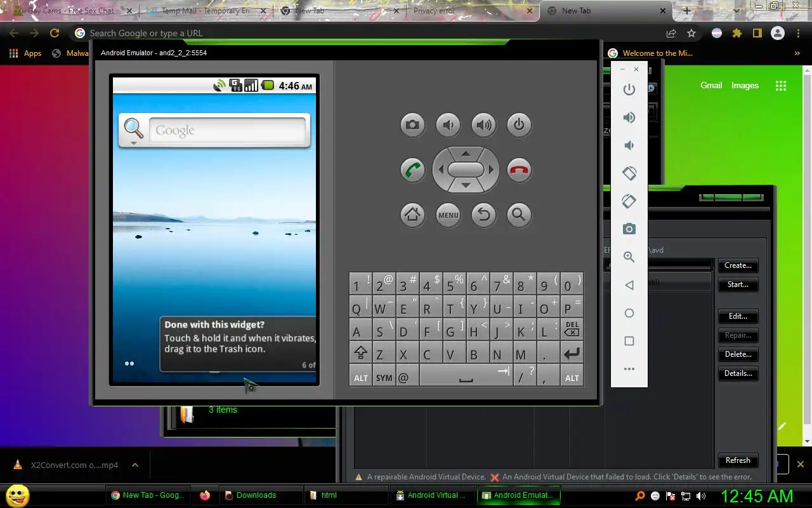Click the Details... button in AVD Manager
This screenshot has width=812, height=508.
pos(738,373)
